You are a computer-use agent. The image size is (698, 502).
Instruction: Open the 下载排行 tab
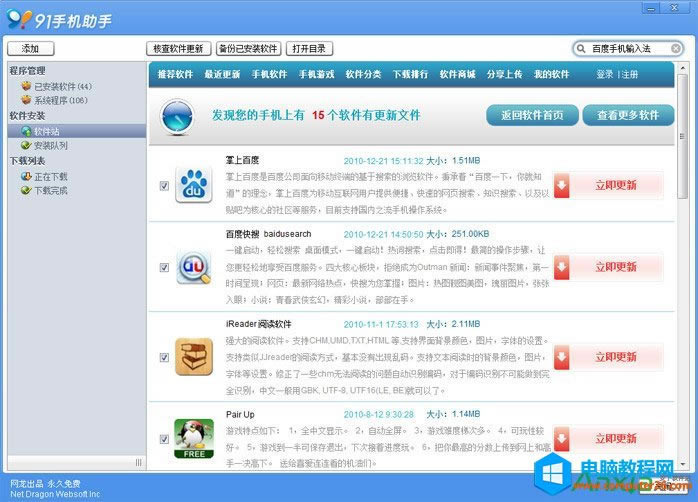[x=410, y=75]
